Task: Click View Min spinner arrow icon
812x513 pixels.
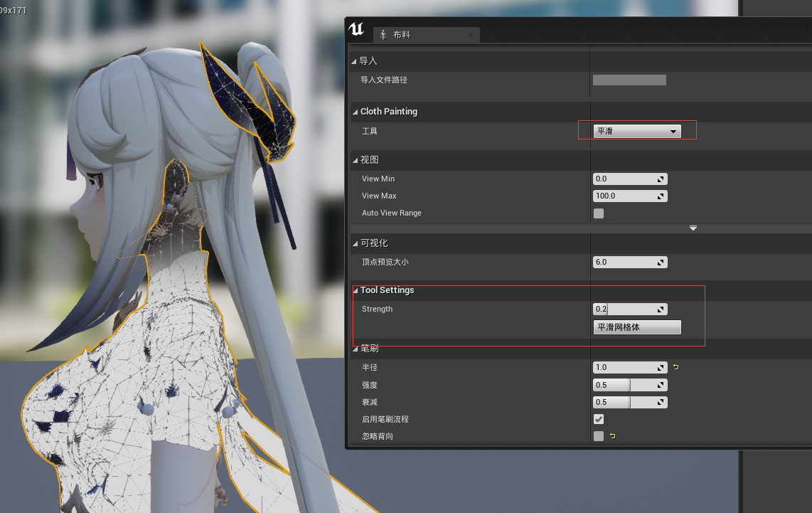Action: [x=661, y=179]
